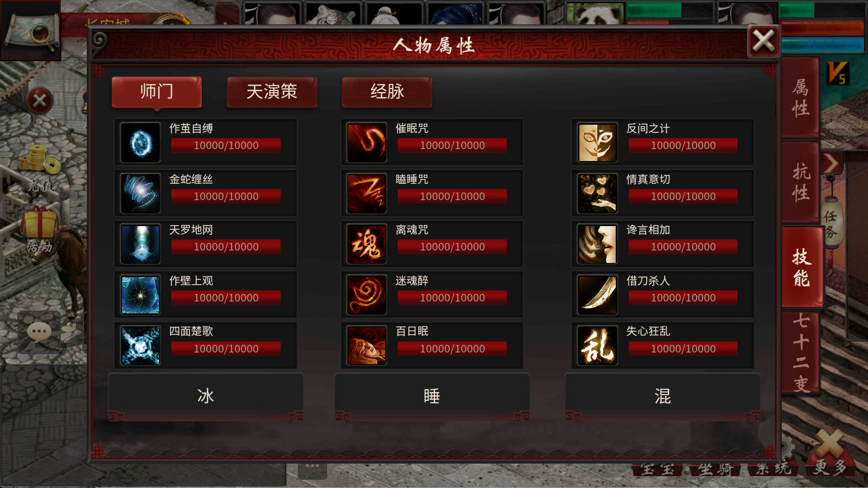Image resolution: width=868 pixels, height=488 pixels.
Task: Click the 催眠咒 progress bar
Action: pos(452,145)
